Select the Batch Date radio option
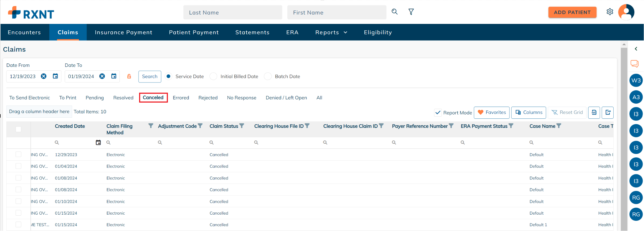Image resolution: width=644 pixels, height=231 pixels. [268, 76]
